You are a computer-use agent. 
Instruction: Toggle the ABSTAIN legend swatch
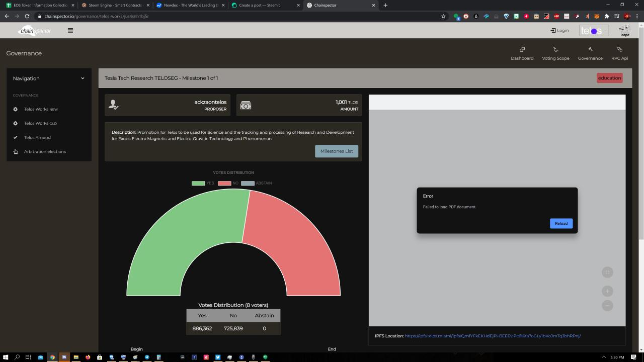pos(248,183)
